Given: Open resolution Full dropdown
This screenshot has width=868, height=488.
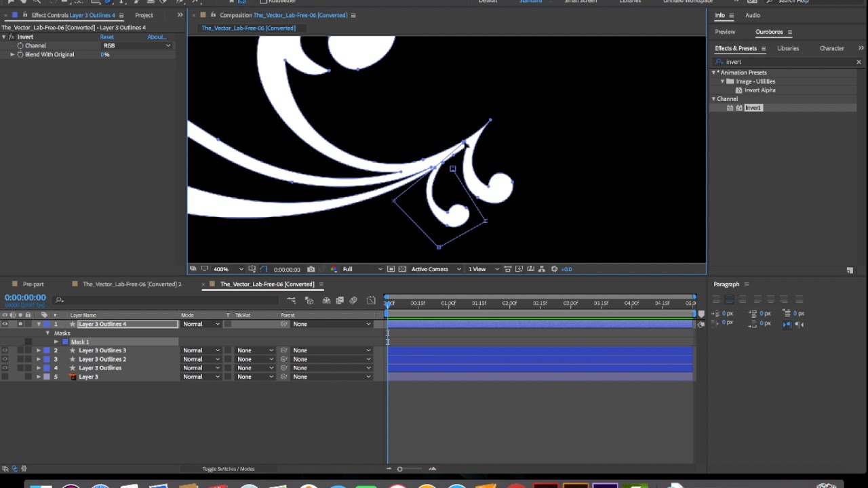Looking at the screenshot, I should 363,269.
